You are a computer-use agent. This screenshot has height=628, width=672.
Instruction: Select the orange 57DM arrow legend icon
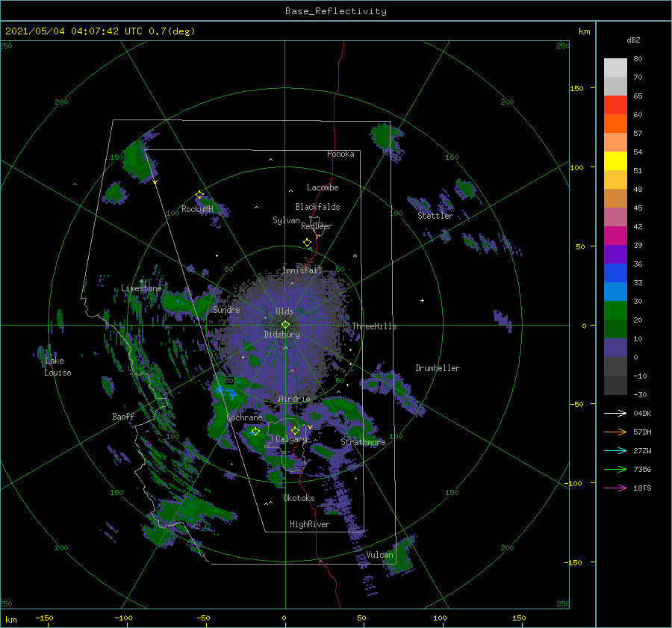point(615,432)
